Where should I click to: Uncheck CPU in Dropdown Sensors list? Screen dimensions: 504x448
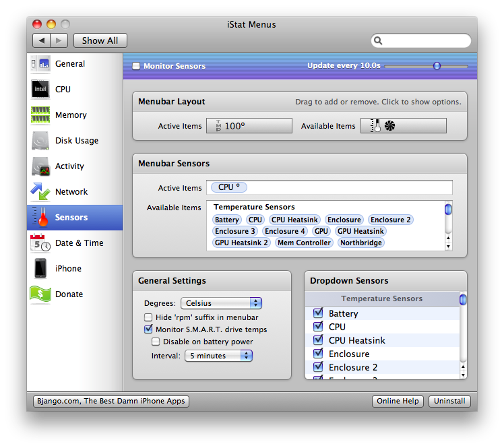318,327
